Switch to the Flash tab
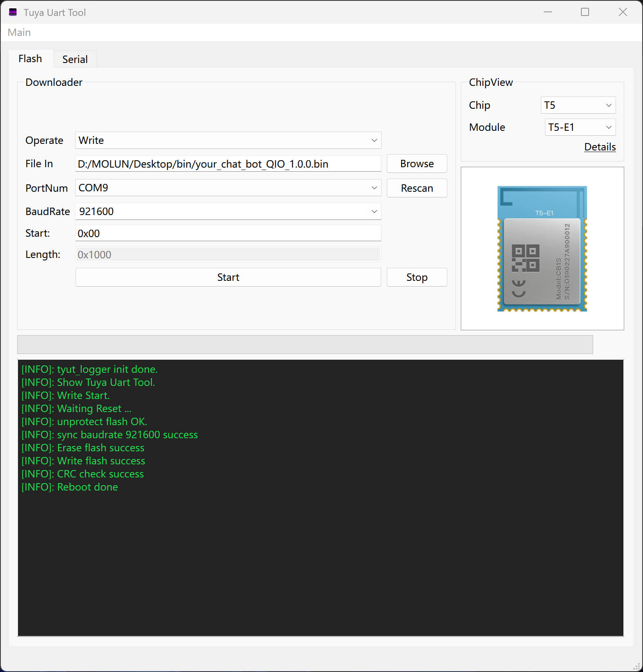 [30, 59]
